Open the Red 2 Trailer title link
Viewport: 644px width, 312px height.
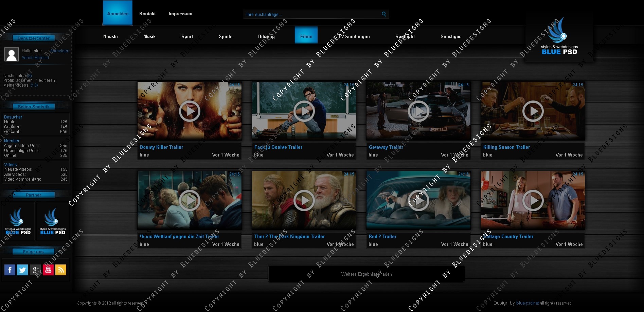(x=382, y=236)
